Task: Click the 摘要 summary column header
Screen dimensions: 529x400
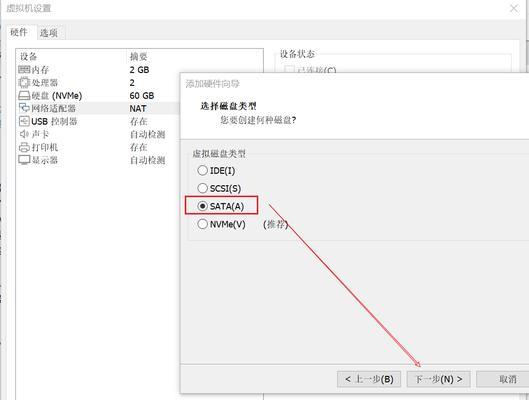Action: coord(139,56)
